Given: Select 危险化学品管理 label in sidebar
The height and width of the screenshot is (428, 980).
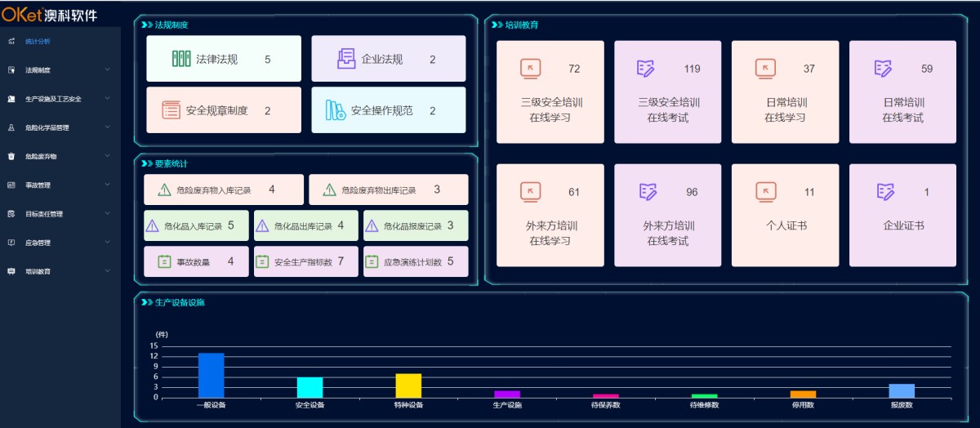Looking at the screenshot, I should click(47, 127).
